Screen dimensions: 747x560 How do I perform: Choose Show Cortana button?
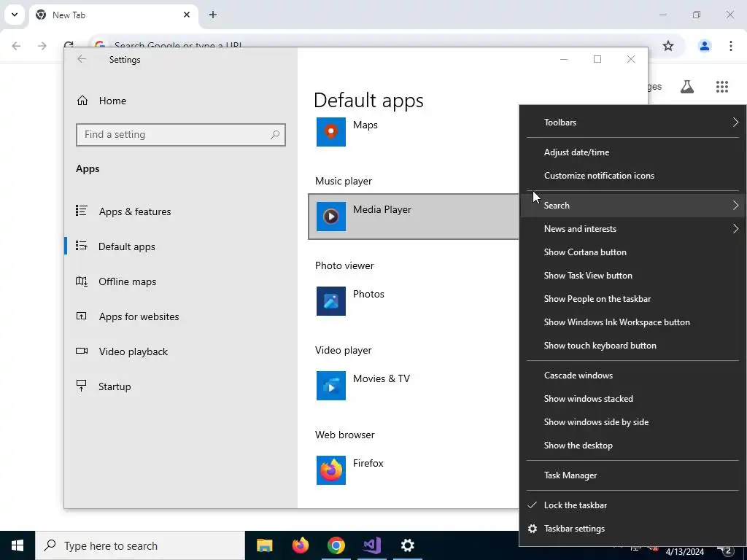[x=632, y=252]
